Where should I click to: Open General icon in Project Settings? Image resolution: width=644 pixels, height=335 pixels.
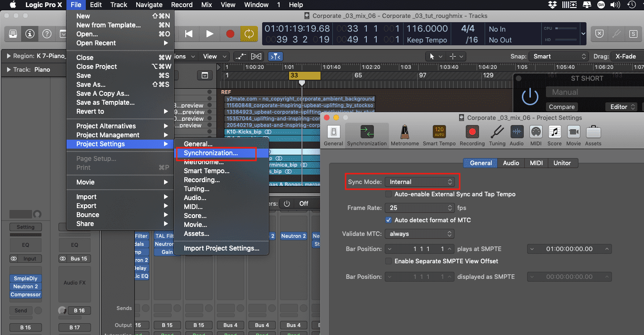tap(334, 135)
